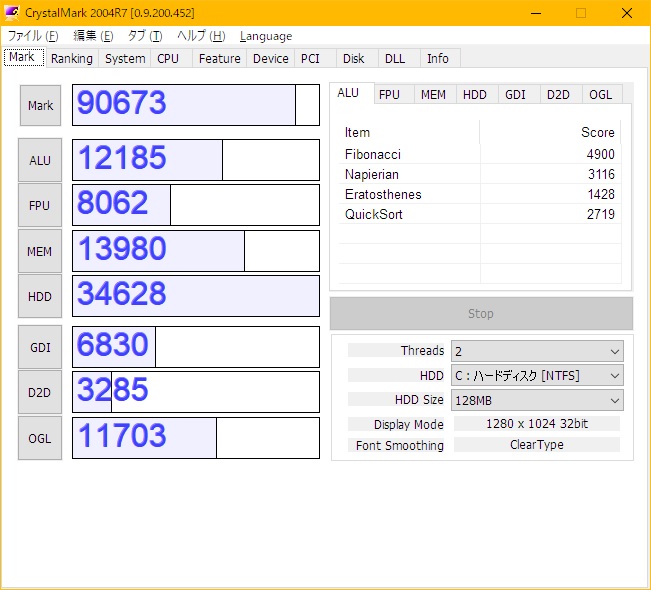Click the OGL score bar 11703
Viewport: 651px width, 590px height.
(196, 438)
